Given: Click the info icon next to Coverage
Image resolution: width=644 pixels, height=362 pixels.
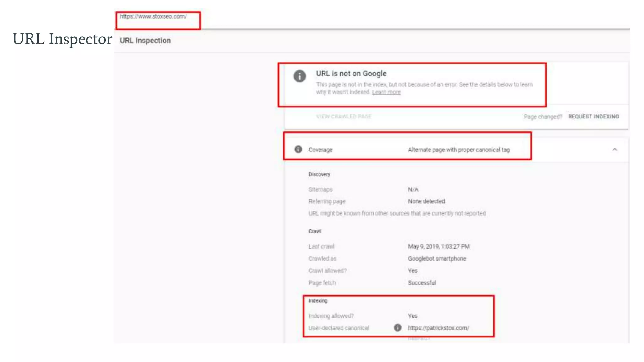Looking at the screenshot, I should coord(298,149).
